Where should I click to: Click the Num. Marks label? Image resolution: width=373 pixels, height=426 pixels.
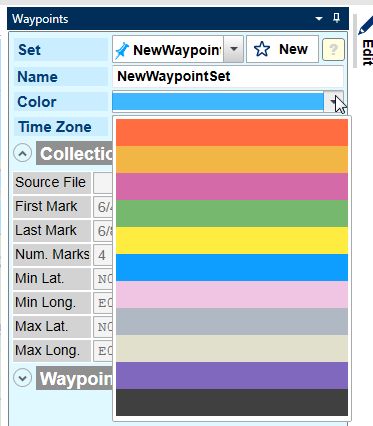(x=52, y=254)
